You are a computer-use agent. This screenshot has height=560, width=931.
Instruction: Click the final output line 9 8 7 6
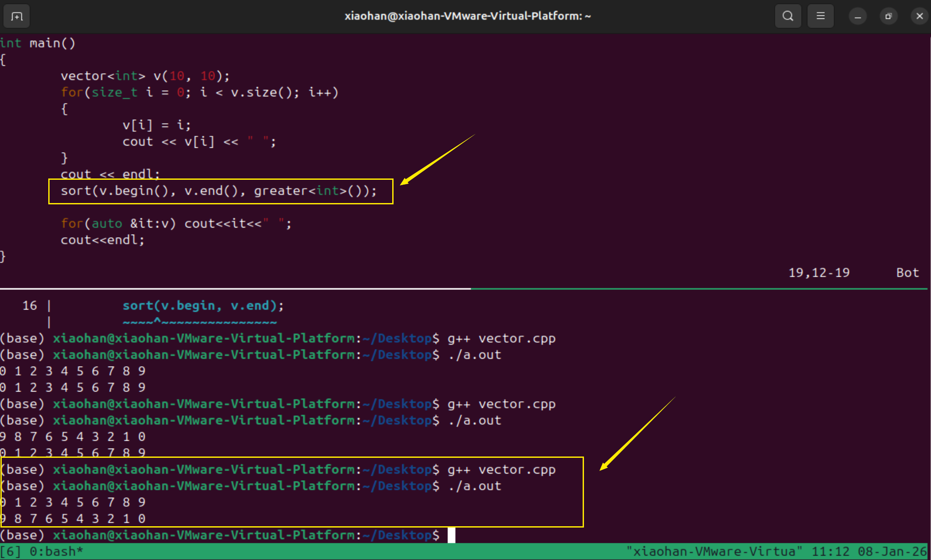[x=73, y=519]
